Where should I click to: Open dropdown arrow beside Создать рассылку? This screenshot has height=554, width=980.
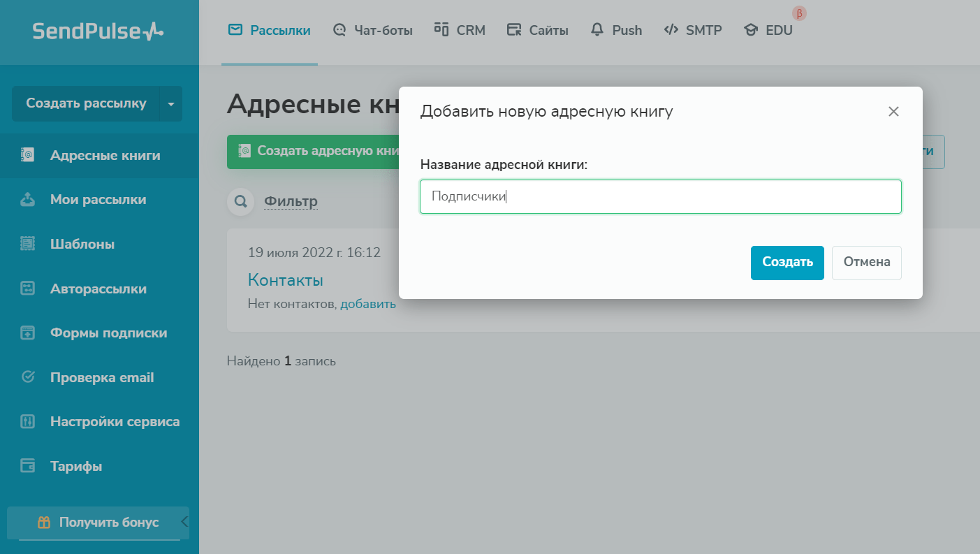pyautogui.click(x=171, y=103)
